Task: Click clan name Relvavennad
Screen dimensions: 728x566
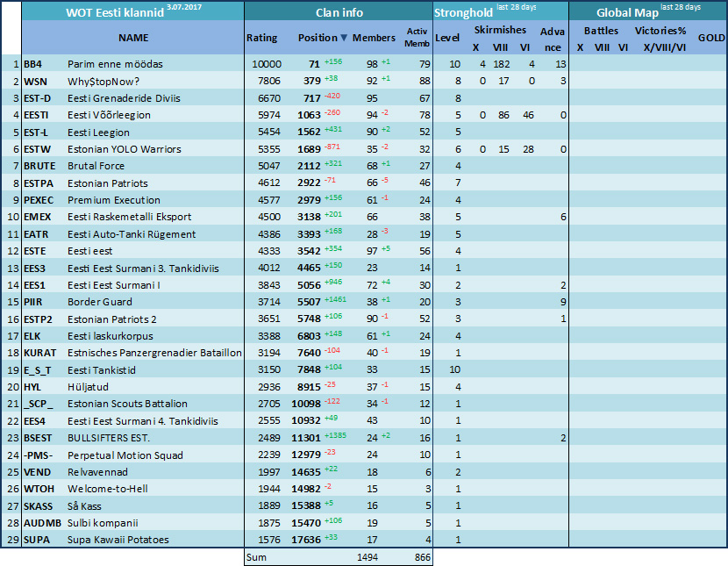Action: (x=97, y=472)
